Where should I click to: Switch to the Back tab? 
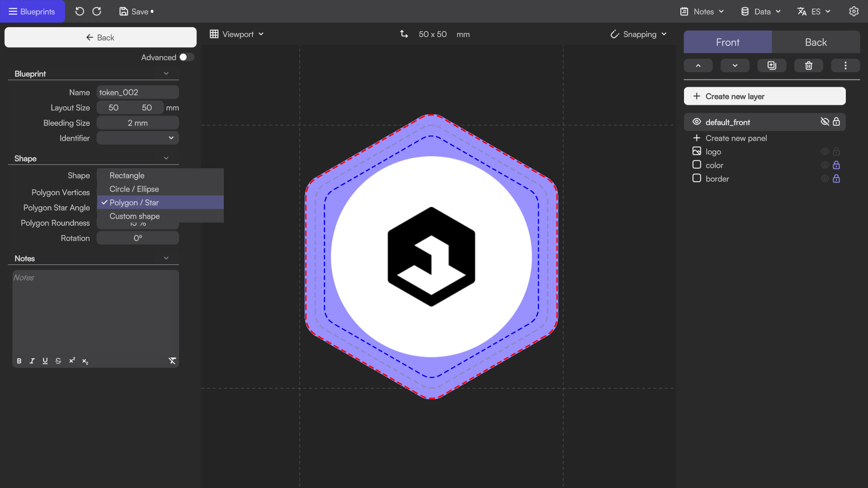[x=816, y=42]
